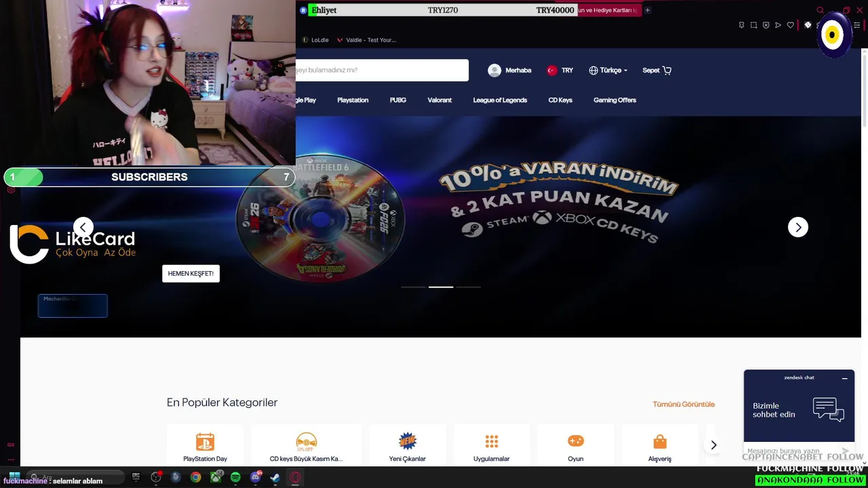Open the Gaming Offers menu item
The width and height of the screenshot is (868, 488).
tap(615, 100)
